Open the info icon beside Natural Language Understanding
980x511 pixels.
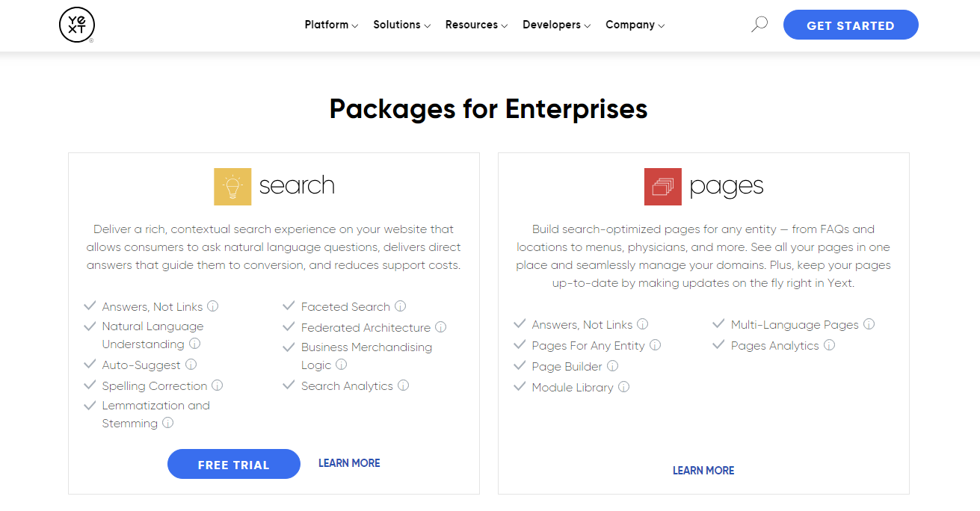195,344
